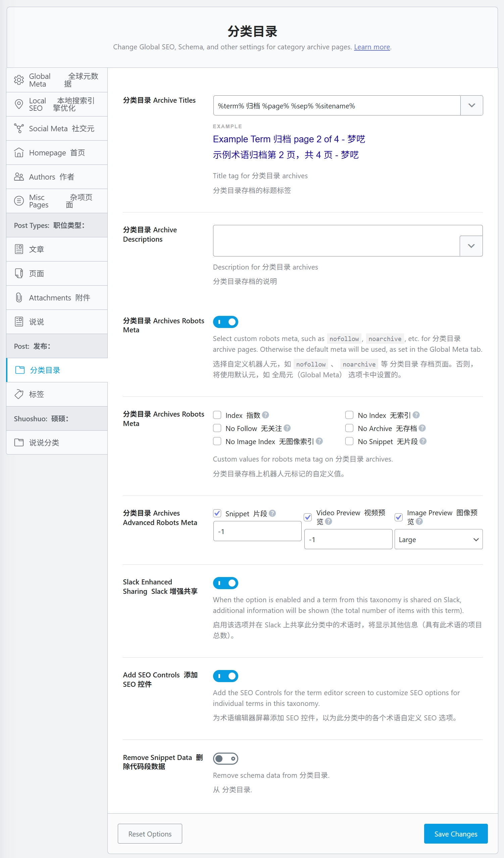The height and width of the screenshot is (858, 504).
Task: Go to Homepage 首页 tab
Action: click(x=57, y=152)
